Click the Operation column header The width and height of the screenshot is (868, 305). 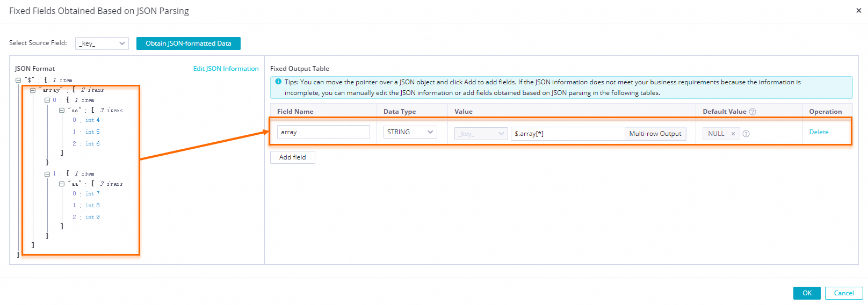coord(826,112)
